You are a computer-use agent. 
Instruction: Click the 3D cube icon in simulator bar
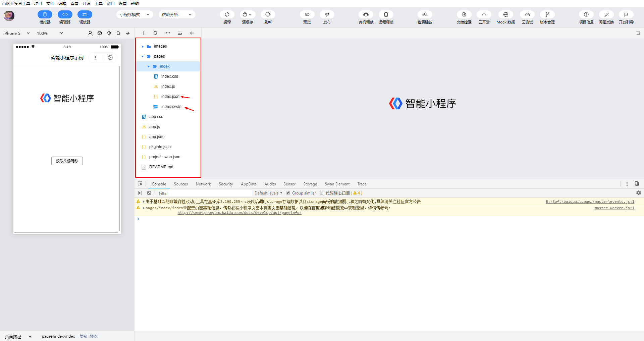tap(100, 33)
